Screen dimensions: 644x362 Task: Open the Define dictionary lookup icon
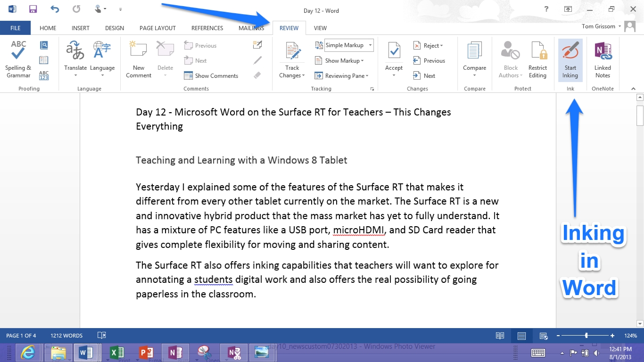pyautogui.click(x=44, y=45)
